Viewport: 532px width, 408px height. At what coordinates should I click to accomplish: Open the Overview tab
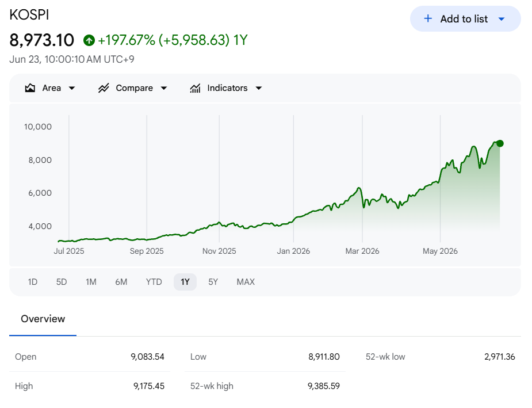click(43, 319)
